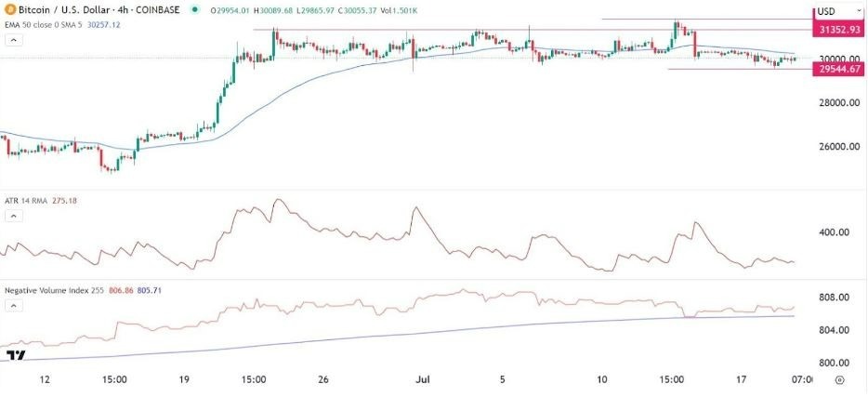Select the 31352.93 price label
868x397 pixels.
click(836, 30)
